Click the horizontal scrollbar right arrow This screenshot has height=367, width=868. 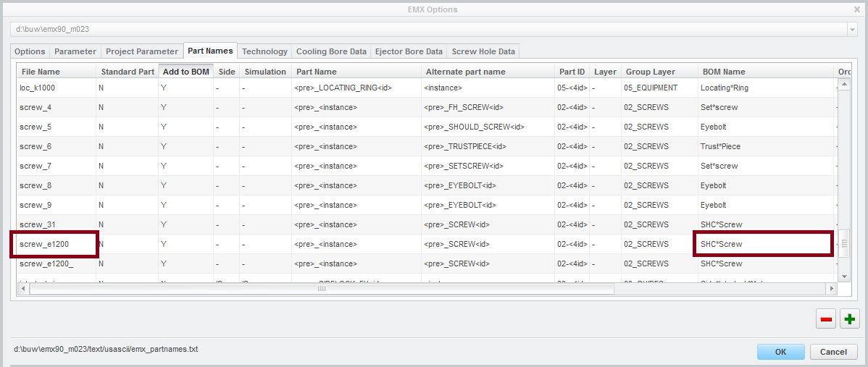830,289
